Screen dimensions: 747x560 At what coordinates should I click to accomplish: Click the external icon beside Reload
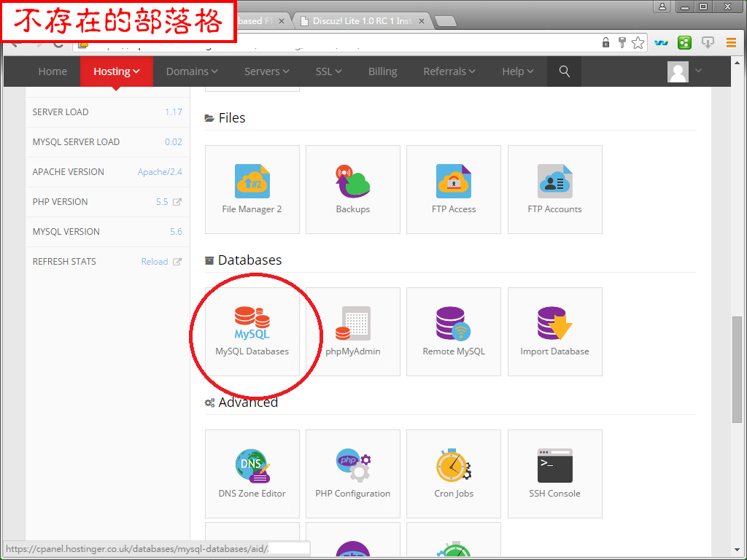click(x=177, y=262)
